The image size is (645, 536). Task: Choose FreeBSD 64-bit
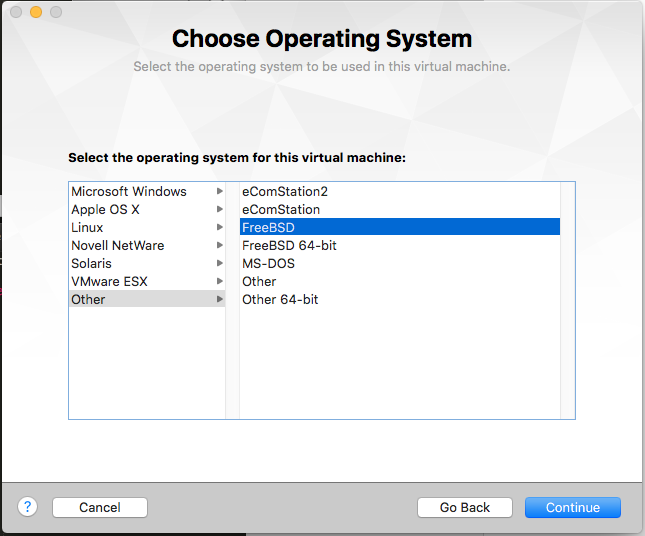tap(399, 246)
